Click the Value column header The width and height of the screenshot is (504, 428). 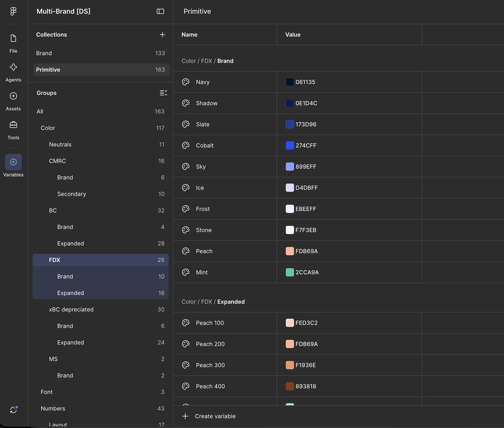(x=293, y=35)
